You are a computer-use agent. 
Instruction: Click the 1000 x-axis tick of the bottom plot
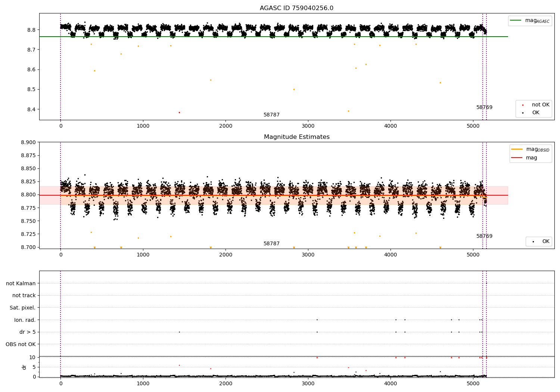(143, 384)
